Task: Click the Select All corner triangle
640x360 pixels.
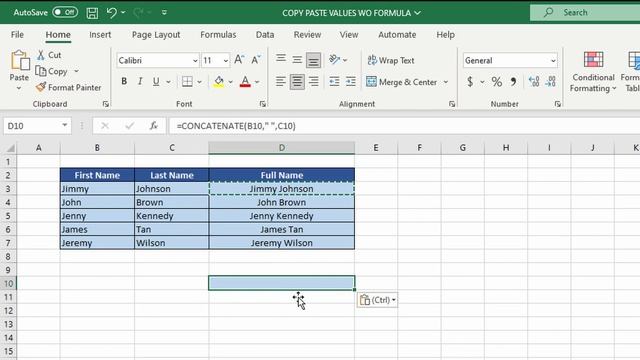Action: point(10,148)
